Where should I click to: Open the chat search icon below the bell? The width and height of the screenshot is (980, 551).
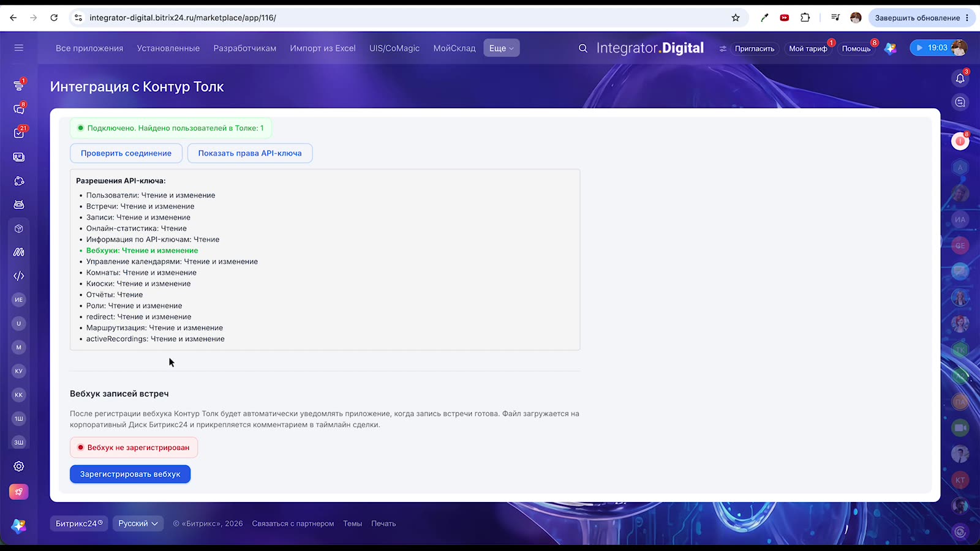pos(960,102)
